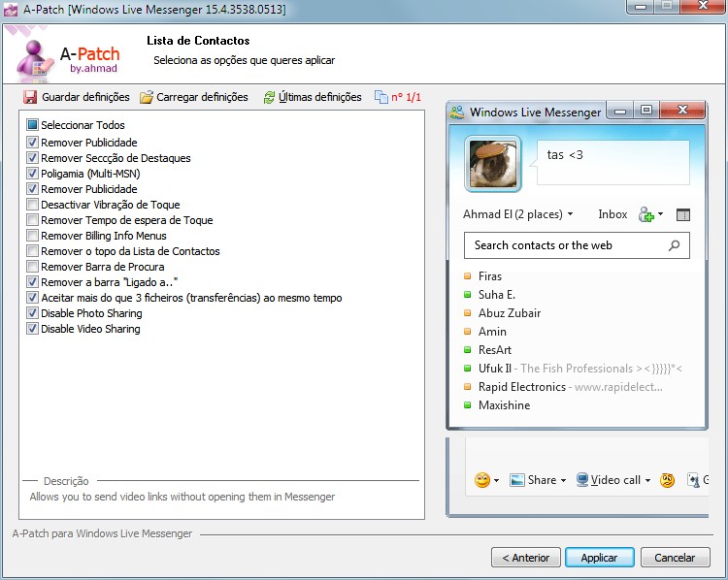Open Share dropdown arrow
The height and width of the screenshot is (580, 728).
(563, 480)
